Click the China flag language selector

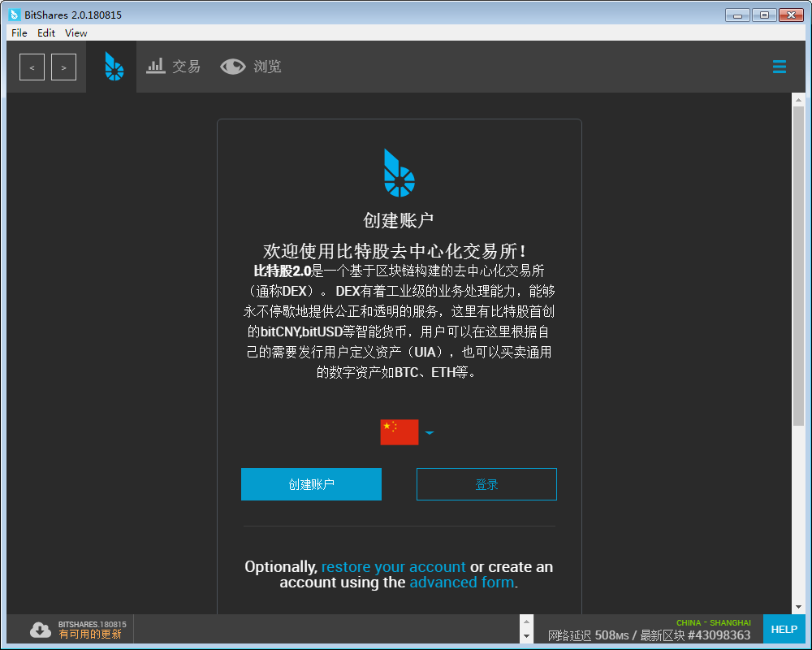(400, 432)
